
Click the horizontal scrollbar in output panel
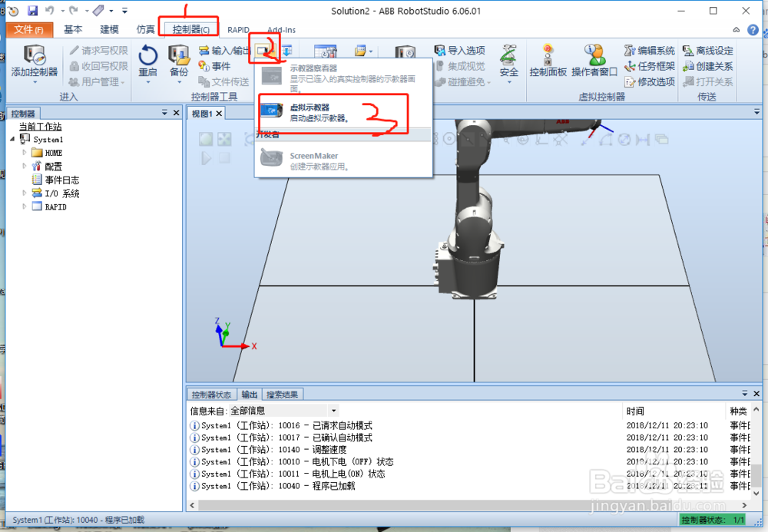click(x=468, y=504)
